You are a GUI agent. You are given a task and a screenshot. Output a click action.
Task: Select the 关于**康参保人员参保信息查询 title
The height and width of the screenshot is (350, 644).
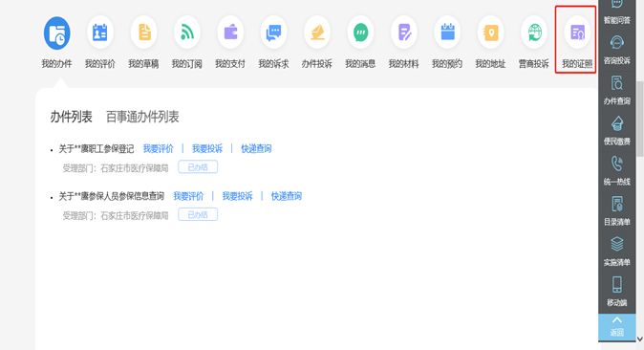pos(111,196)
